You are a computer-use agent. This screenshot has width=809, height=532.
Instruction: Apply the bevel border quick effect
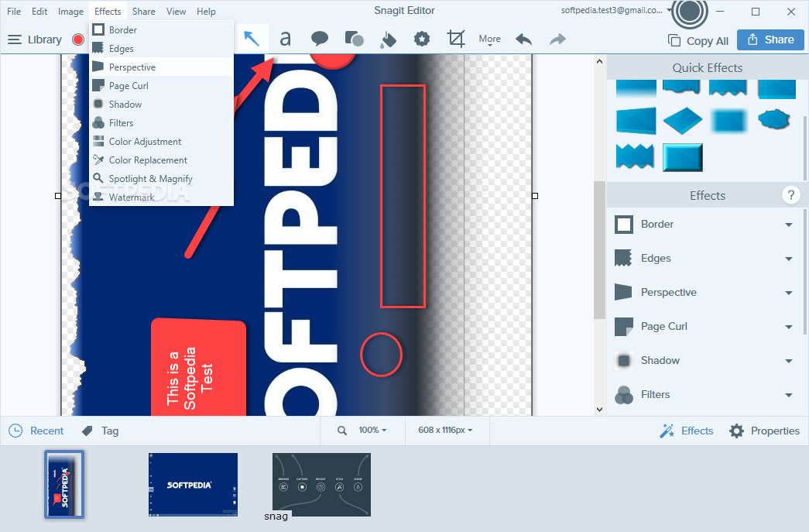click(683, 157)
